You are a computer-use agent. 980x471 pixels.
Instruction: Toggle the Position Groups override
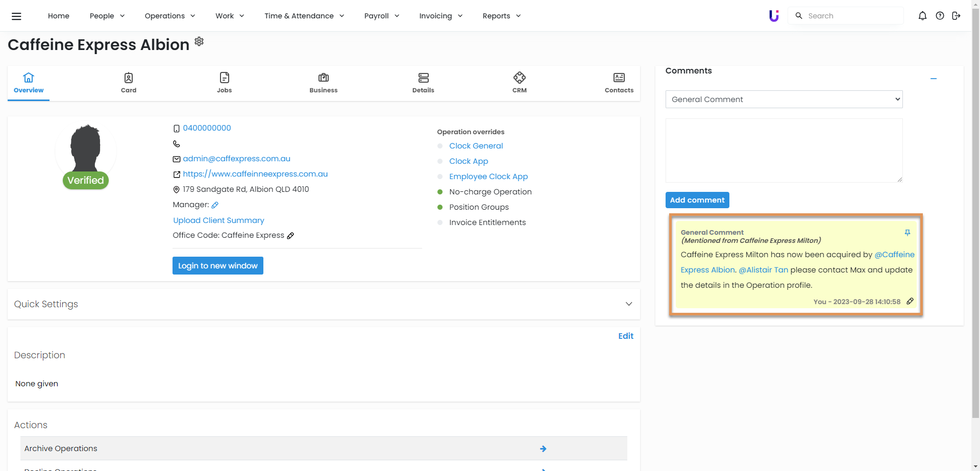click(440, 207)
